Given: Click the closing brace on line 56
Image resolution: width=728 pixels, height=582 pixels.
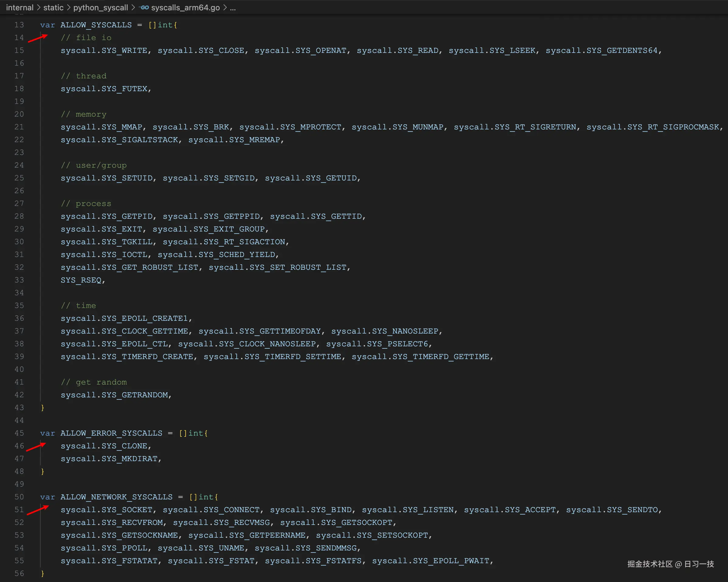Looking at the screenshot, I should [43, 573].
